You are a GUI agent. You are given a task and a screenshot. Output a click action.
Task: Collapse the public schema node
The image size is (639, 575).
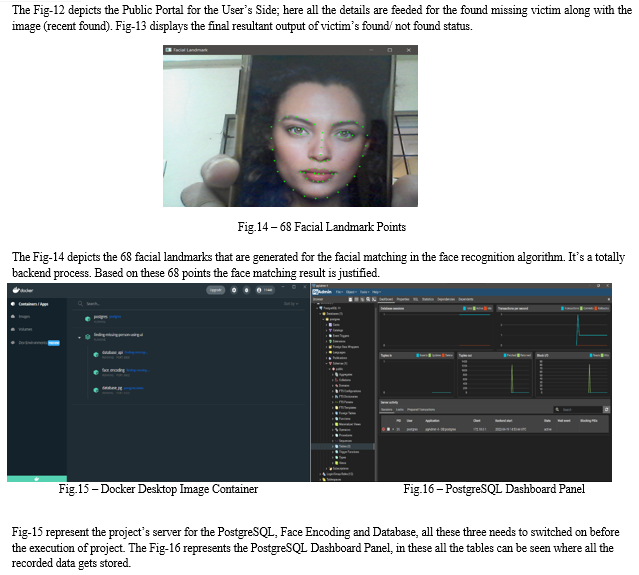point(330,369)
